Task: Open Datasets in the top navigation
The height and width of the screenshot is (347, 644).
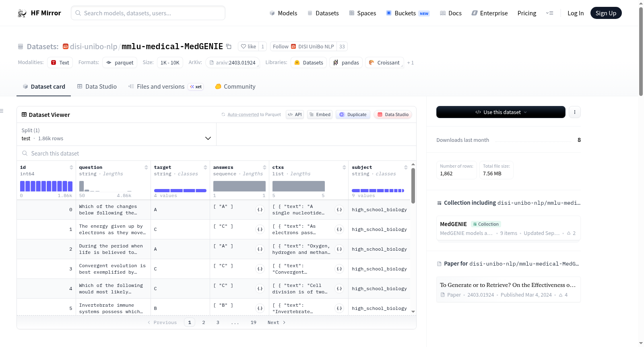Action: (x=323, y=13)
